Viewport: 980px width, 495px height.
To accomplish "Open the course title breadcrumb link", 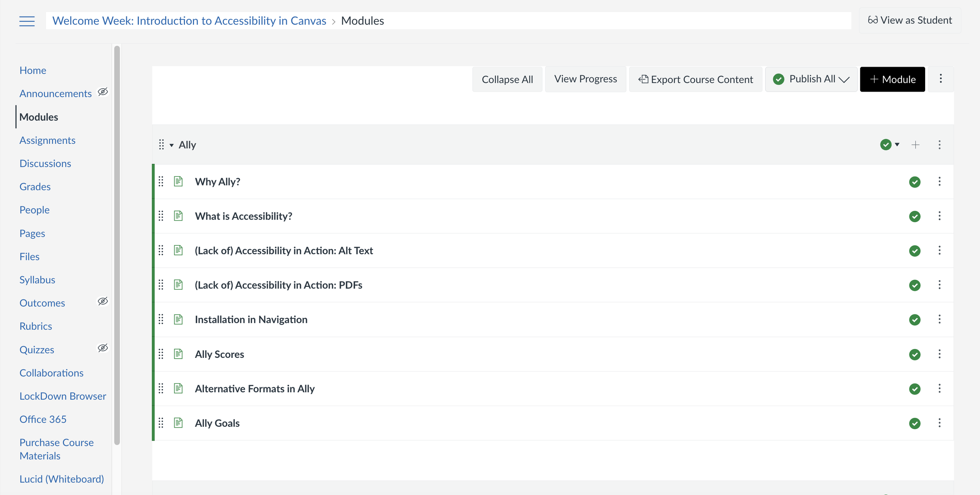I will coord(189,21).
